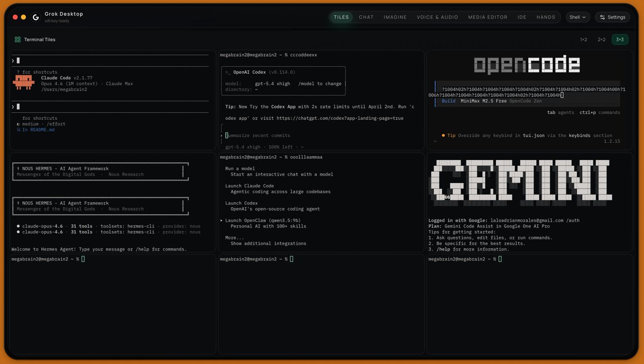
Task: Click the Google email in Gemini tile
Action: pos(527,220)
